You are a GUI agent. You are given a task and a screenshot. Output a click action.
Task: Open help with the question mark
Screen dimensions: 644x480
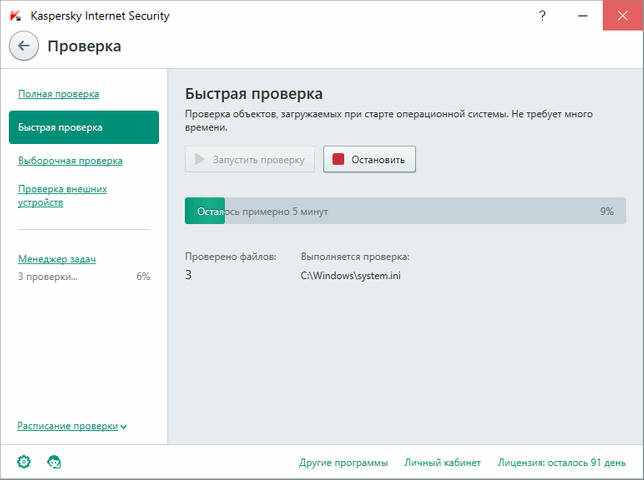[542, 16]
